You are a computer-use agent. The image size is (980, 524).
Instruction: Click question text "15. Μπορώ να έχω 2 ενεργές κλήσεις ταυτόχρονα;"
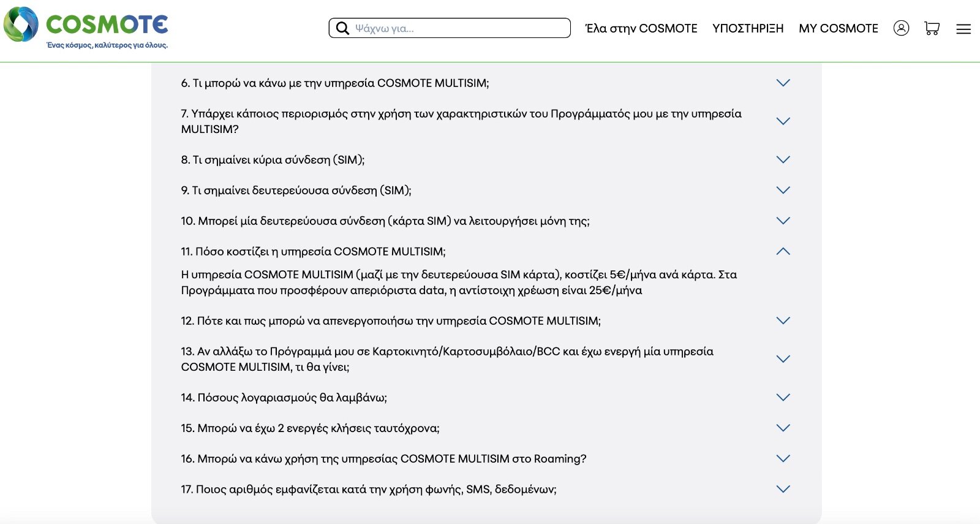click(x=310, y=428)
